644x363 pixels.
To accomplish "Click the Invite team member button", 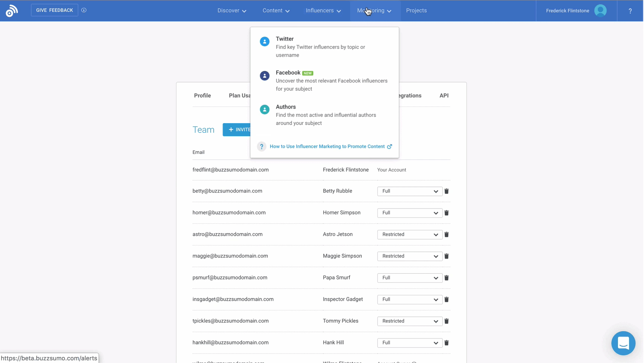I will coord(237,129).
